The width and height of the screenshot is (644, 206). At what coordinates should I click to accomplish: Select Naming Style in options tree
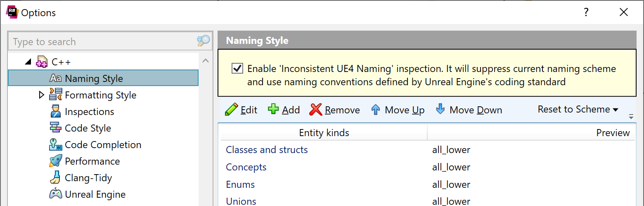(x=94, y=79)
